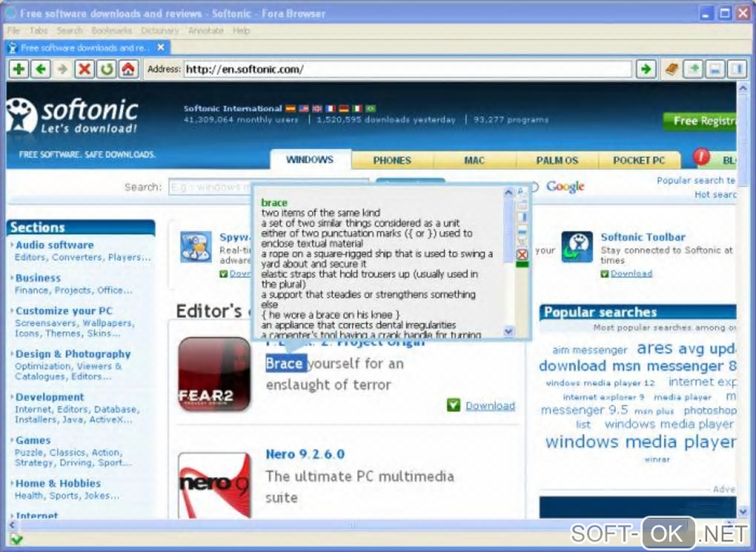Click the side-panel icon in dictionary popup
The height and width of the screenshot is (552, 756).
click(x=523, y=216)
